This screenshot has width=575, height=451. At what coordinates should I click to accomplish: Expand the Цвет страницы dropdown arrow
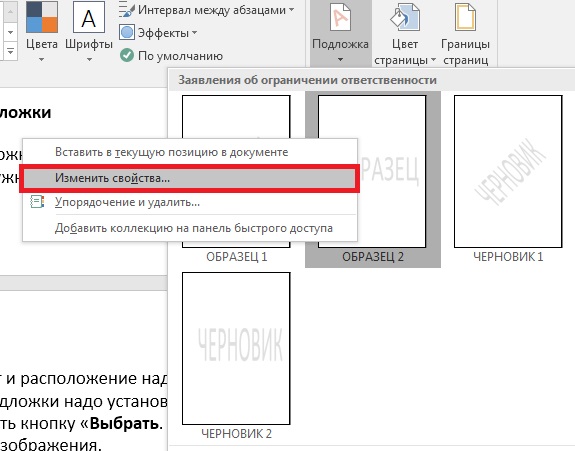point(433,59)
